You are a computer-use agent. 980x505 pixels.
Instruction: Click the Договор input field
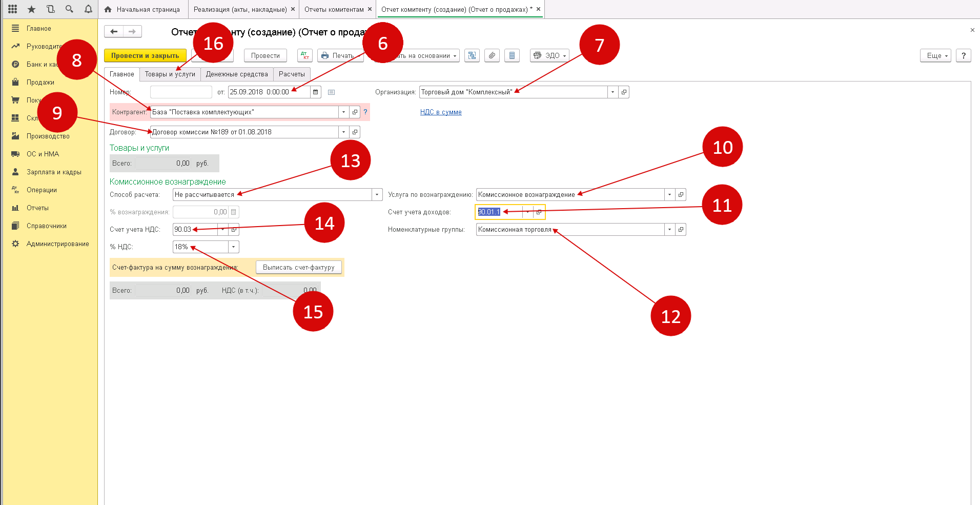pyautogui.click(x=244, y=132)
